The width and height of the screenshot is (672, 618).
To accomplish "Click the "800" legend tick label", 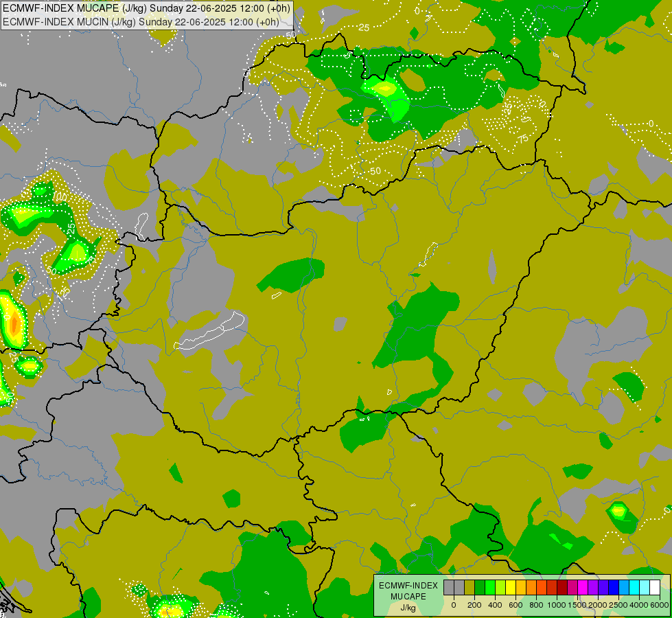I will tap(537, 605).
